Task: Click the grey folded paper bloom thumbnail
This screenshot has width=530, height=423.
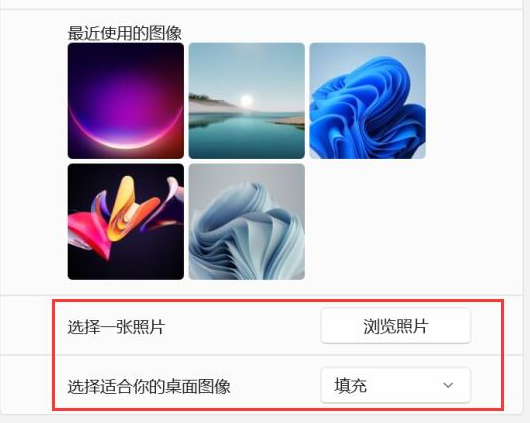Action: (x=246, y=222)
